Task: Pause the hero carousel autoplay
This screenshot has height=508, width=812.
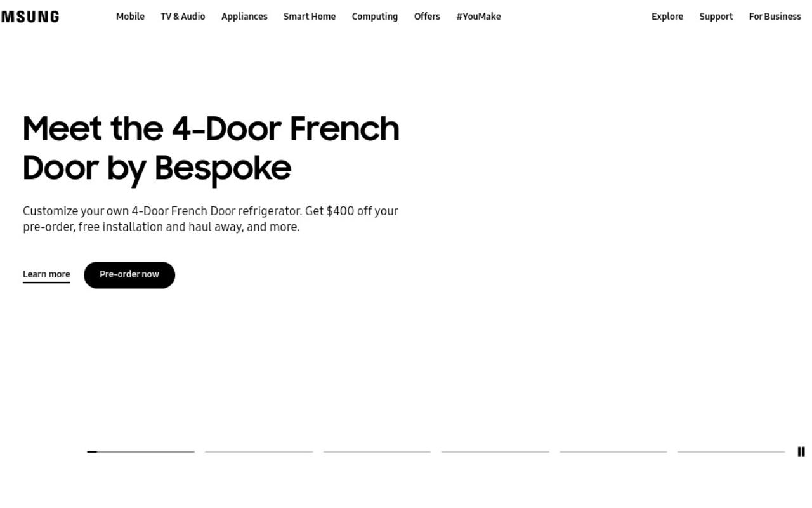Action: tap(801, 451)
